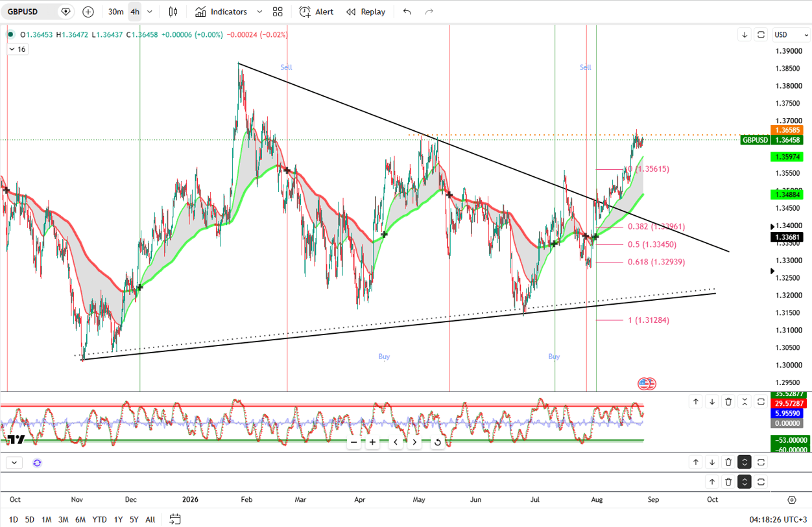Move the second collapsed pane down
This screenshot has height=527, width=812.
[712, 462]
